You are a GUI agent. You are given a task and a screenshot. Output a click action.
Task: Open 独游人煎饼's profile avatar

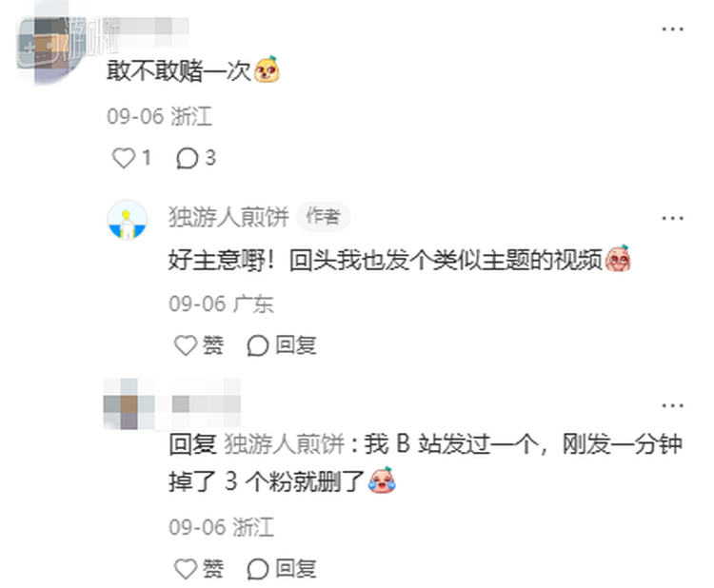point(128,220)
